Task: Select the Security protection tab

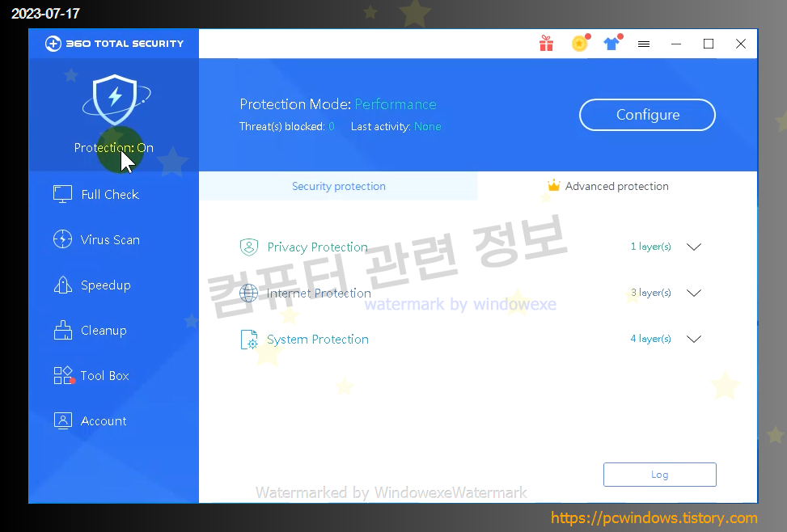Action: coord(338,186)
